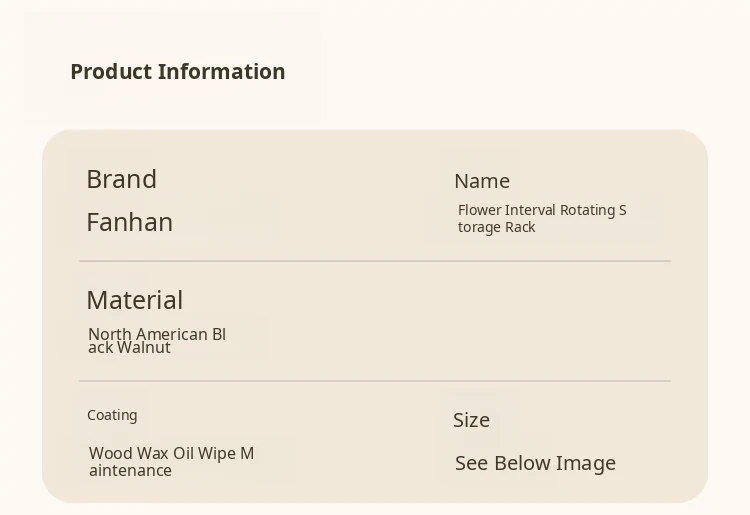Image resolution: width=750 pixels, height=515 pixels.
Task: Click the North American Black Walnut text
Action: (x=156, y=341)
